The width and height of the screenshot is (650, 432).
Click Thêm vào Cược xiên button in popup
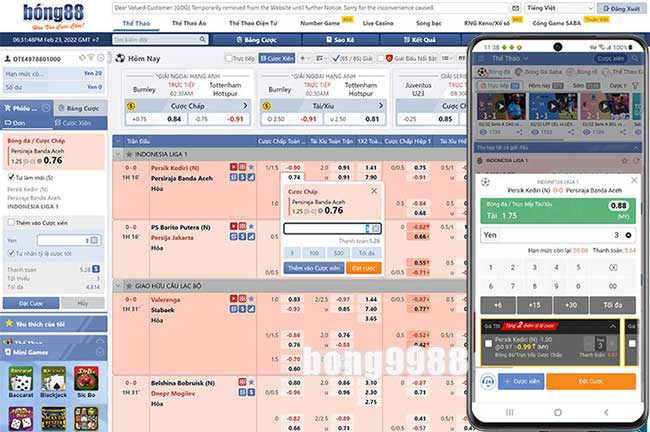pos(314,268)
